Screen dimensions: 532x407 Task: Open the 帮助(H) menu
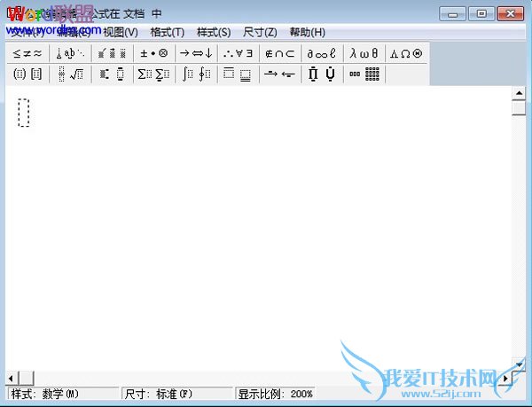308,33
